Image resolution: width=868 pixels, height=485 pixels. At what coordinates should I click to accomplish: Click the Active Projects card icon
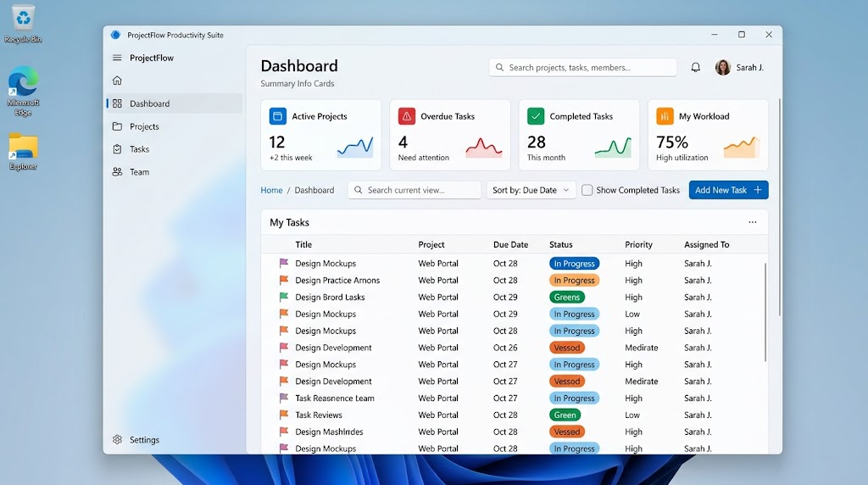tap(277, 116)
